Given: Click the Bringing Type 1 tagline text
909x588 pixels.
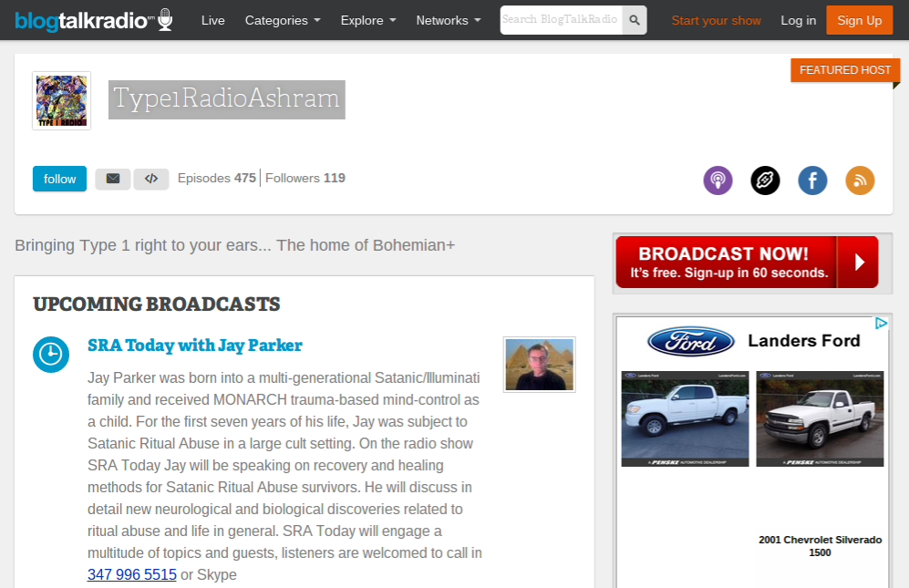Looking at the screenshot, I should point(235,245).
